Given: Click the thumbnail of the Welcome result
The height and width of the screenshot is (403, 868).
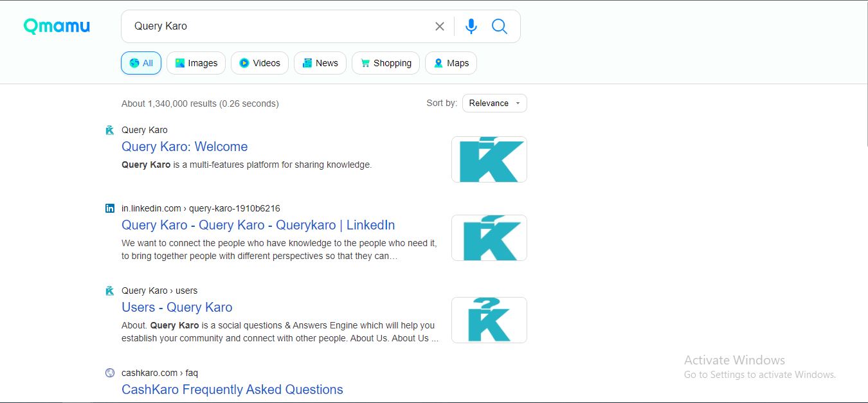Looking at the screenshot, I should (x=489, y=159).
